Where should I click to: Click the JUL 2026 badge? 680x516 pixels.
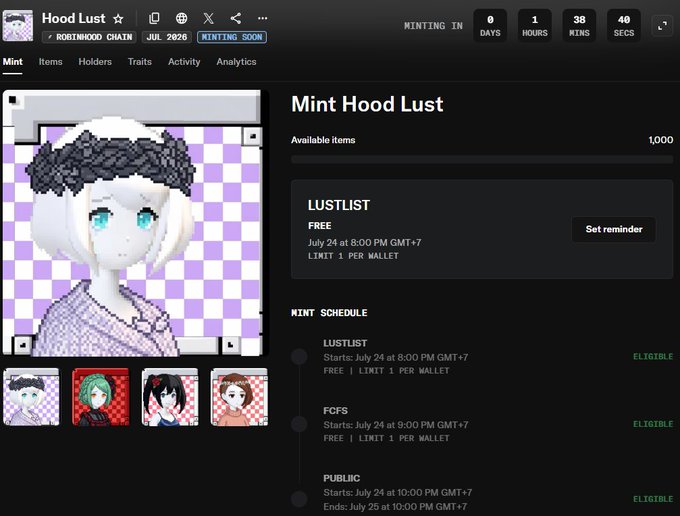tap(167, 37)
